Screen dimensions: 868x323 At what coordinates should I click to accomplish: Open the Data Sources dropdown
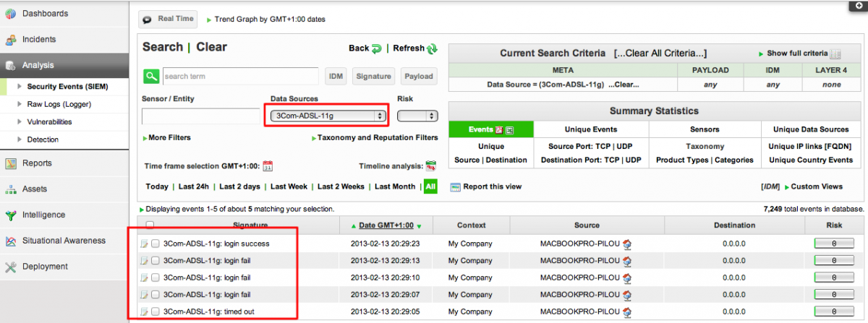[327, 116]
